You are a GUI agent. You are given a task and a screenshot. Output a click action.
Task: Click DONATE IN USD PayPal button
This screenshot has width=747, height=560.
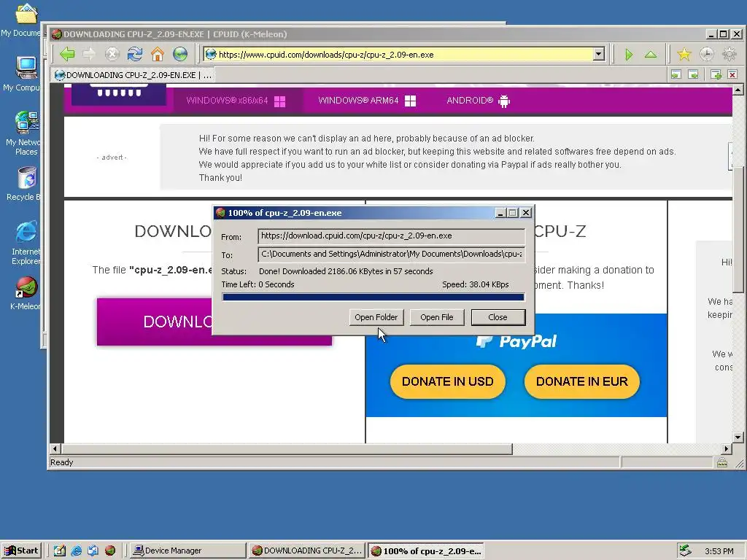447,381
